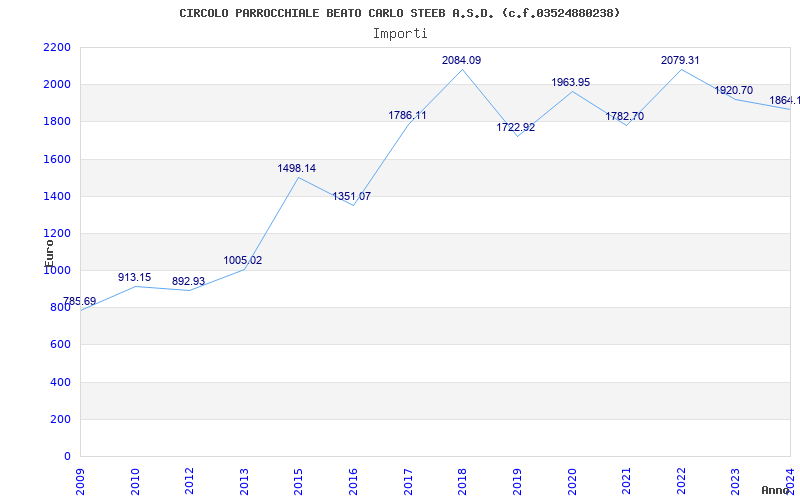Image resolution: width=800 pixels, height=500 pixels.
Task: Click the 2018 year axis label
Action: 462,481
